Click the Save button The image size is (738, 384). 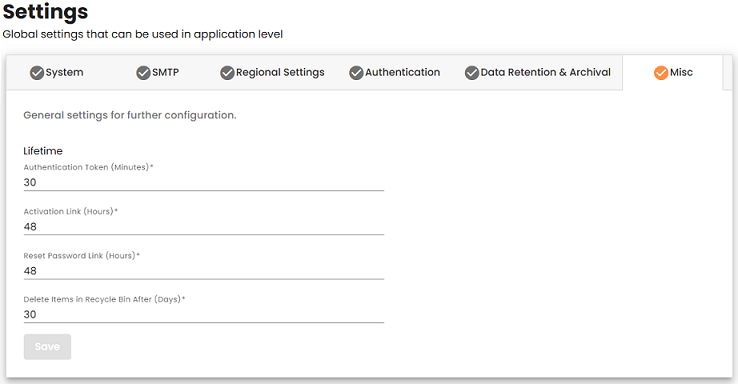click(x=47, y=347)
